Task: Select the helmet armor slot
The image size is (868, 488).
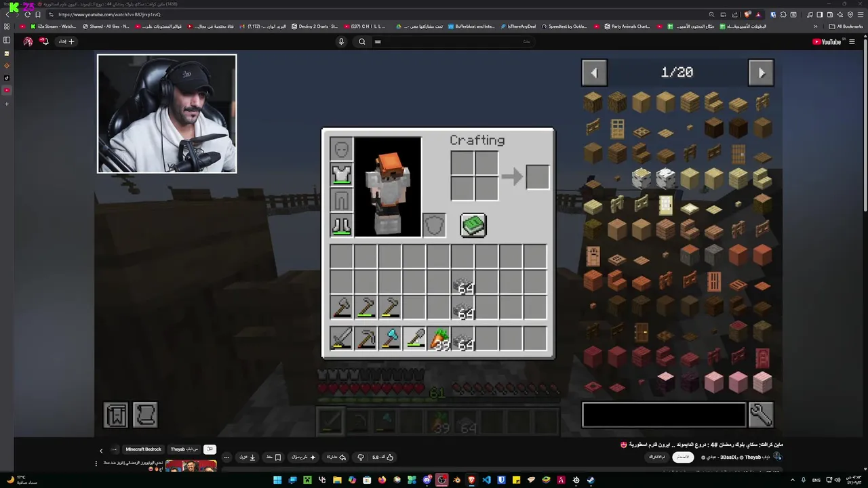Action: (x=341, y=148)
